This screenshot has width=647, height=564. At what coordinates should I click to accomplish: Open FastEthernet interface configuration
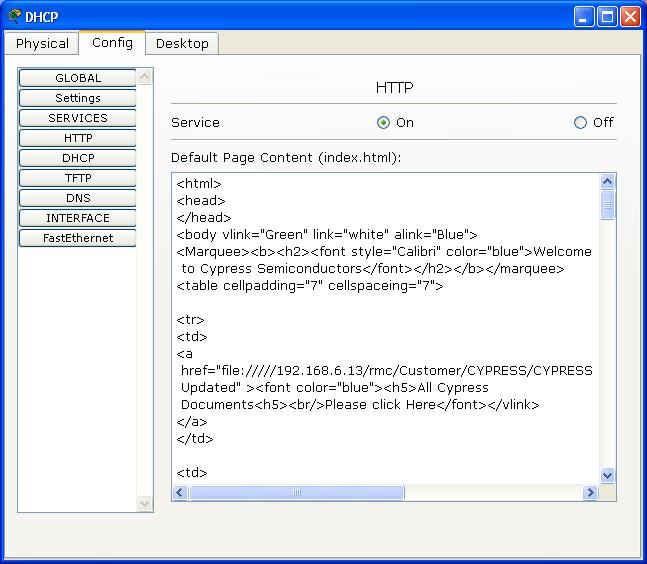tap(78, 238)
